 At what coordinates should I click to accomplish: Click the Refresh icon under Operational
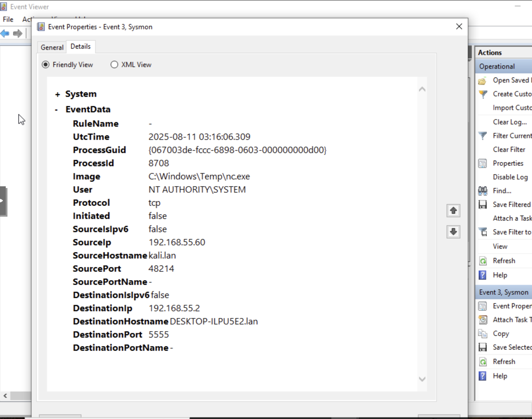pos(483,261)
